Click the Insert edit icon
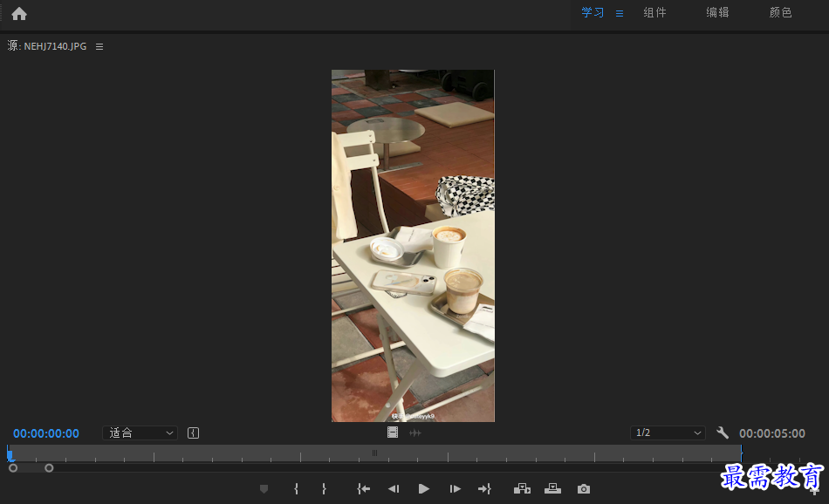Viewport: 829px width, 504px height. [x=522, y=488]
